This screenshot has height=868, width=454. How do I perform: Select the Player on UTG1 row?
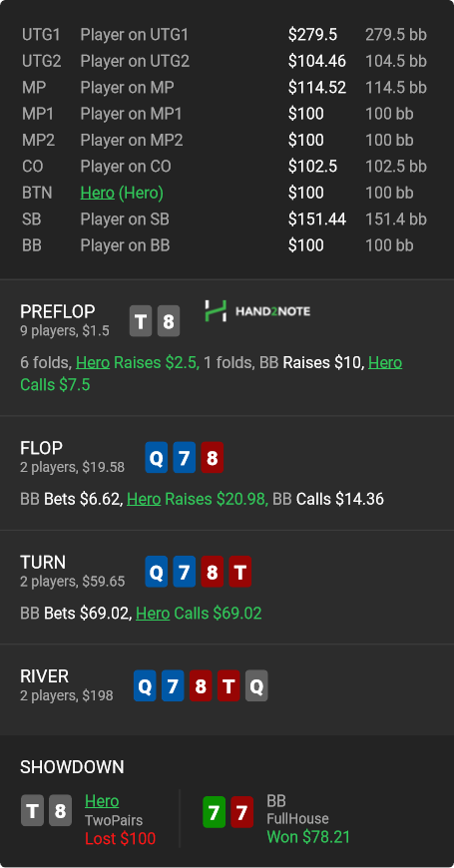point(225,35)
